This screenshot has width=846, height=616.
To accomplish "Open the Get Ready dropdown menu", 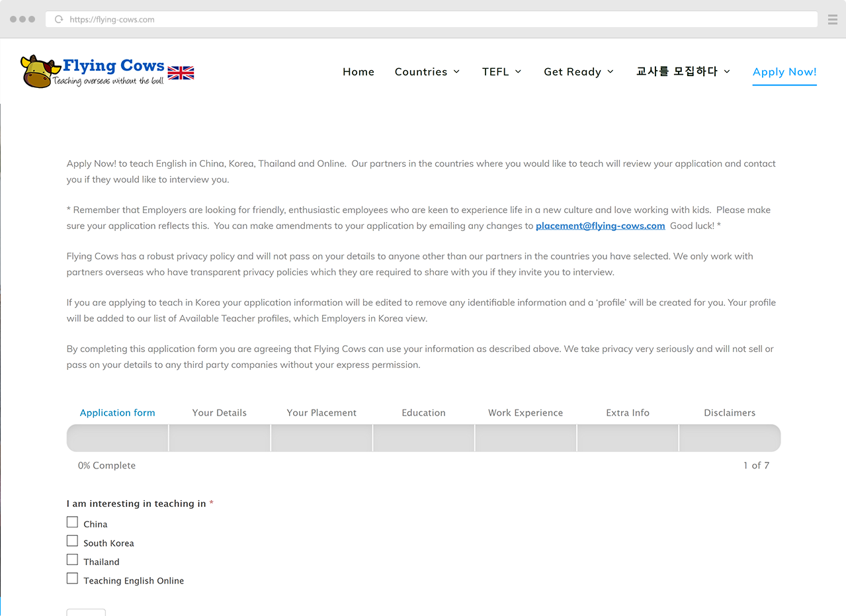I will 579,71.
